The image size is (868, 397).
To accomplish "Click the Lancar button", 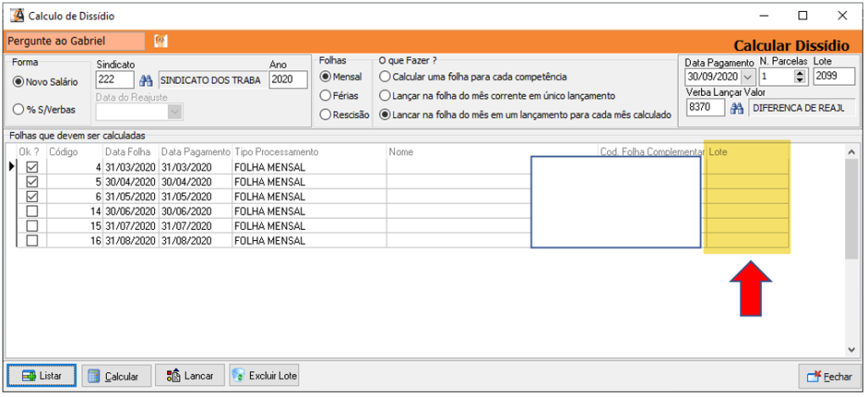I will (x=190, y=376).
